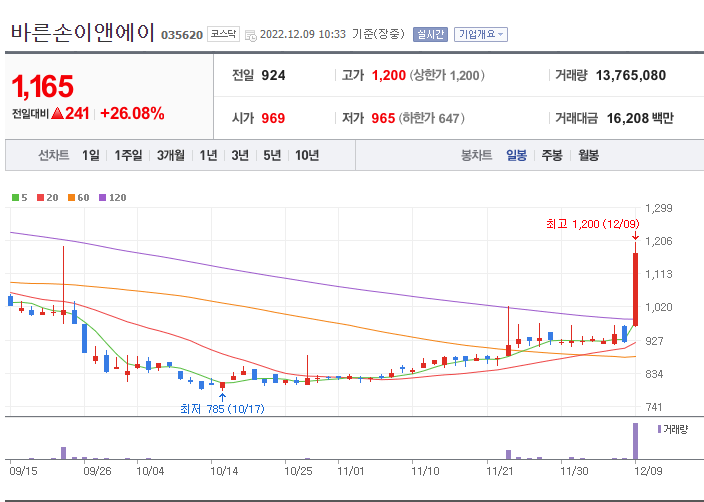Click the green 5-day moving average legend
Image resolution: width=704 pixels, height=502 pixels.
pyautogui.click(x=19, y=198)
